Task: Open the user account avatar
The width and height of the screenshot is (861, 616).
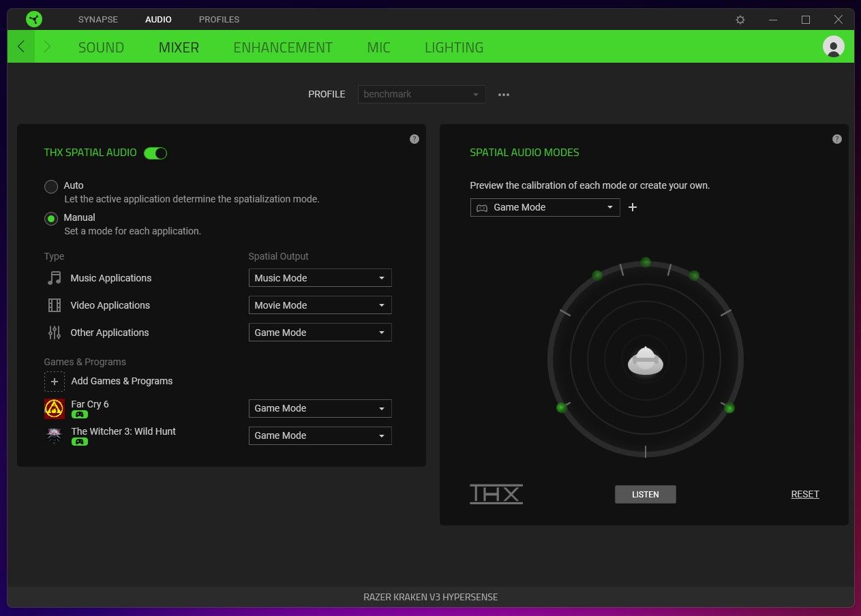Action: 833,46
